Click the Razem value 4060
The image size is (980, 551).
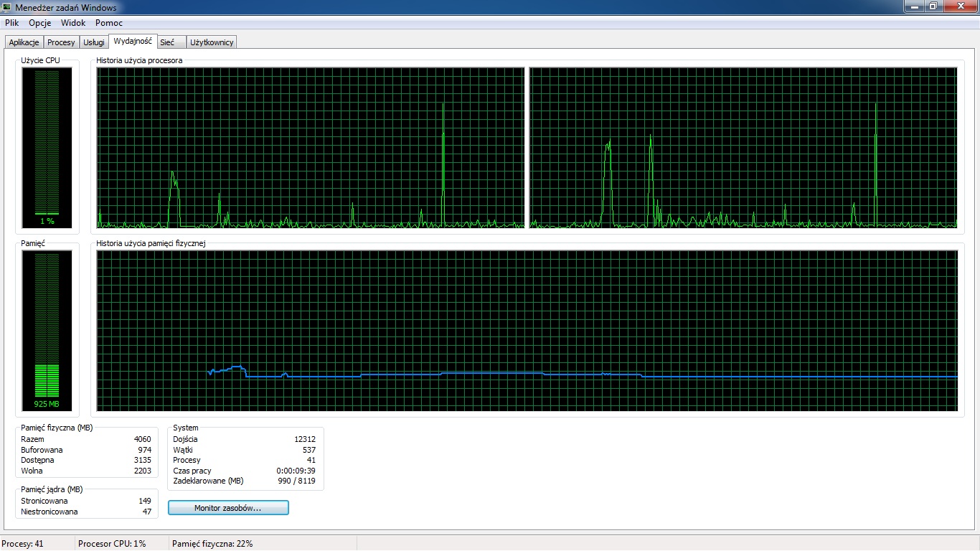[143, 439]
